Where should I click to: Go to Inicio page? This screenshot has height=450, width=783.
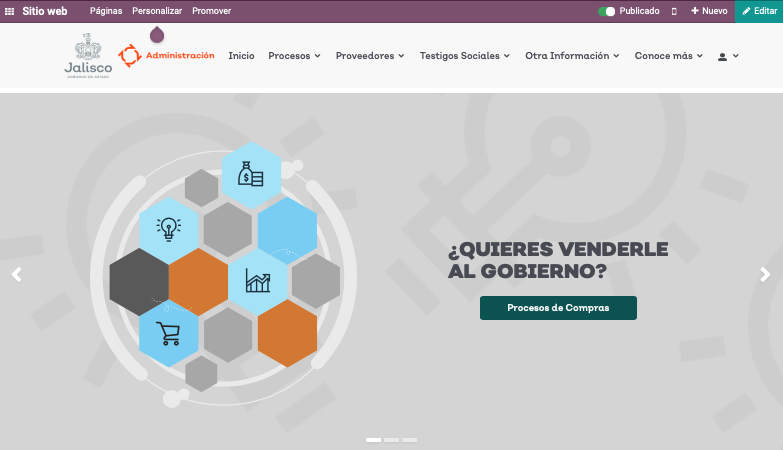tap(241, 56)
